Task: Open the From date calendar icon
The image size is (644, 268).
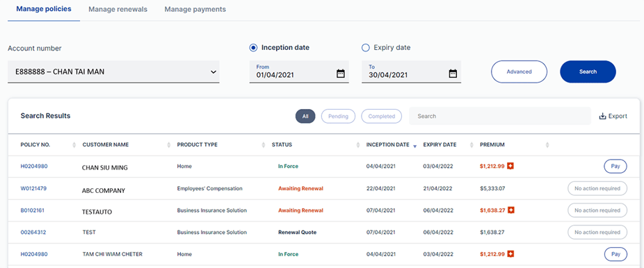Action: (x=341, y=74)
